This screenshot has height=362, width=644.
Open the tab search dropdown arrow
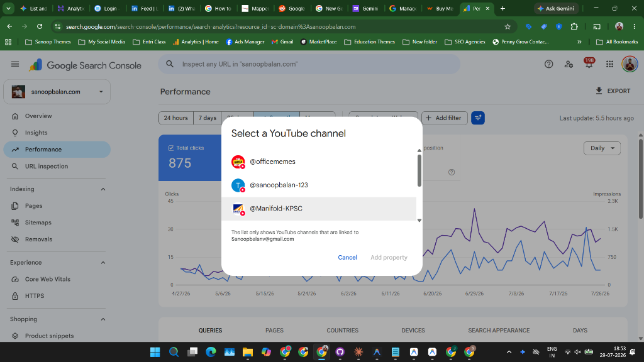click(8, 8)
